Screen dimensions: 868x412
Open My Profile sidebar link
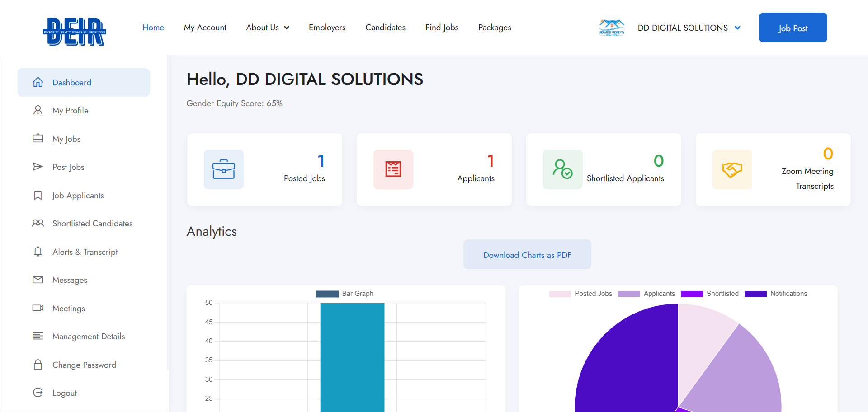(70, 111)
